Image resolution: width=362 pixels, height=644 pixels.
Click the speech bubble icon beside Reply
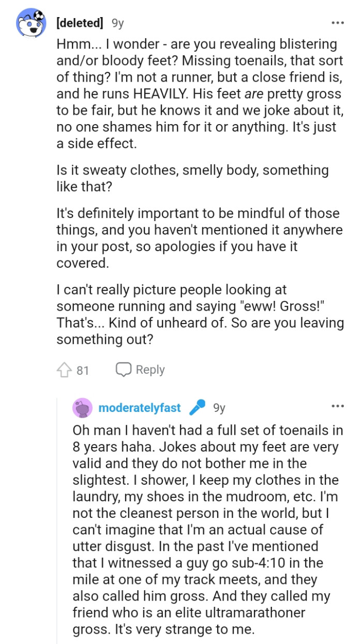[x=123, y=369]
